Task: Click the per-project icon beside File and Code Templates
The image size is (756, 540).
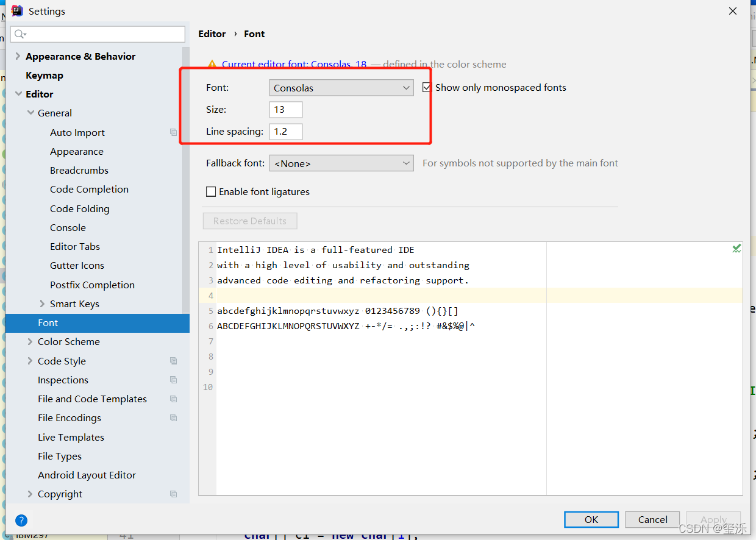Action: tap(173, 399)
